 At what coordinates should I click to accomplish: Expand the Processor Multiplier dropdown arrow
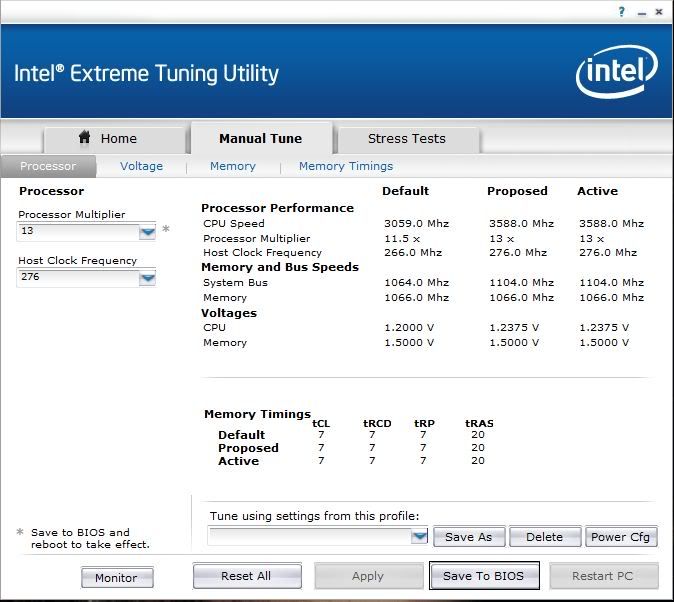point(147,232)
